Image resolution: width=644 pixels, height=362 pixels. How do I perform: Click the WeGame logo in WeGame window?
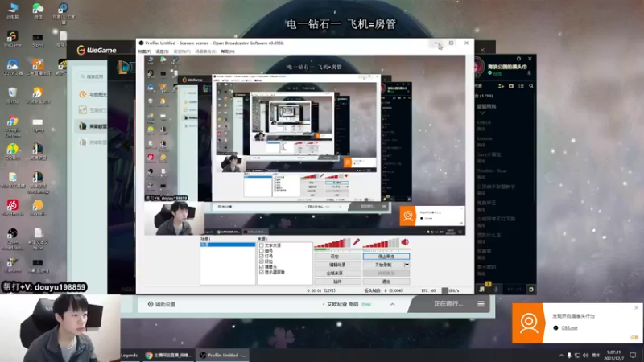coord(97,50)
